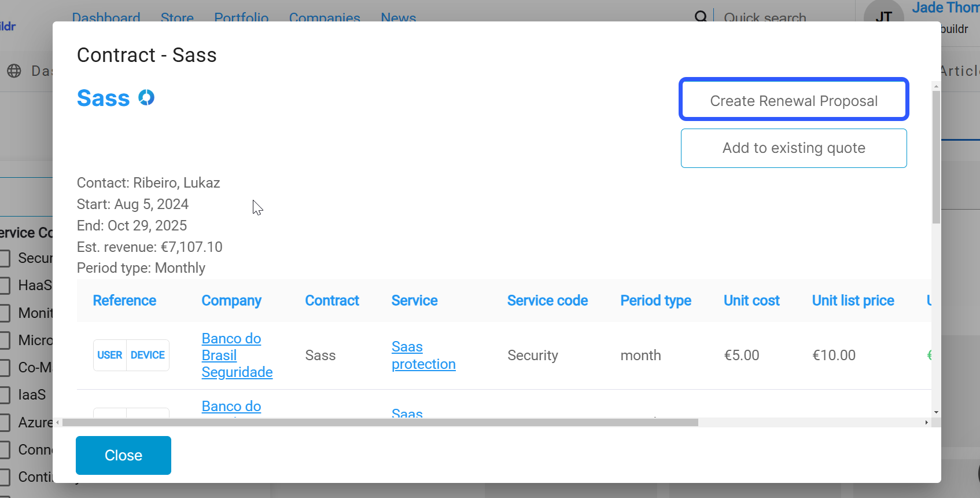
Task: Select the Security service code cell
Action: 533,355
